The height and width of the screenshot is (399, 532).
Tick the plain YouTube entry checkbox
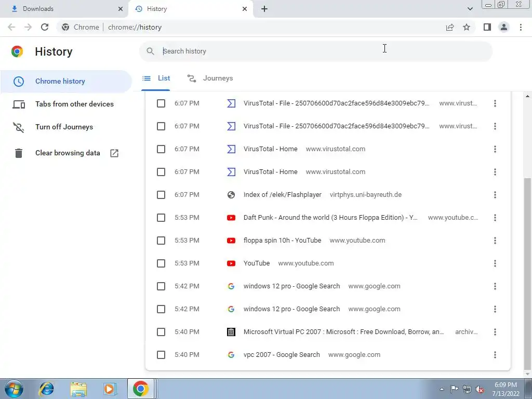click(161, 263)
